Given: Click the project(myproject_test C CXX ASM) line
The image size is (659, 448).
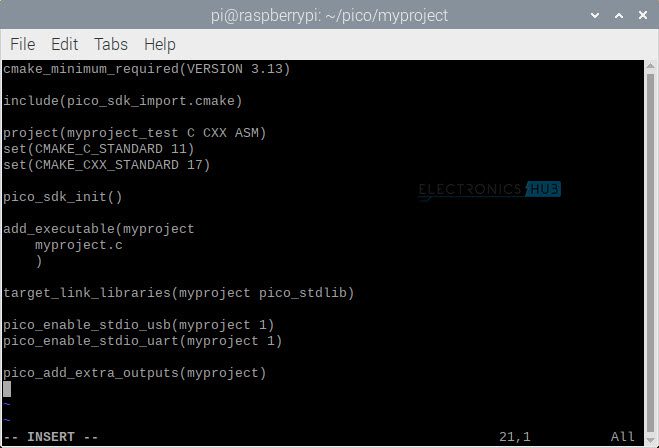Looking at the screenshot, I should [x=134, y=133].
